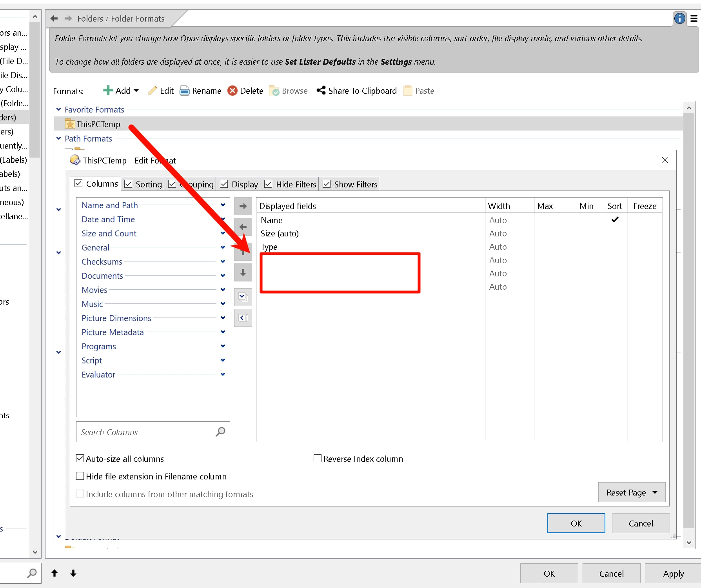The height and width of the screenshot is (588, 701).
Task: Expand the Date and Time column category
Action: [222, 219]
